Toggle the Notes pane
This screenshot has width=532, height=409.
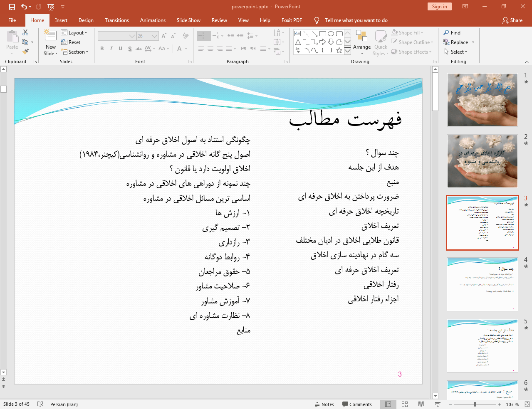(x=324, y=404)
